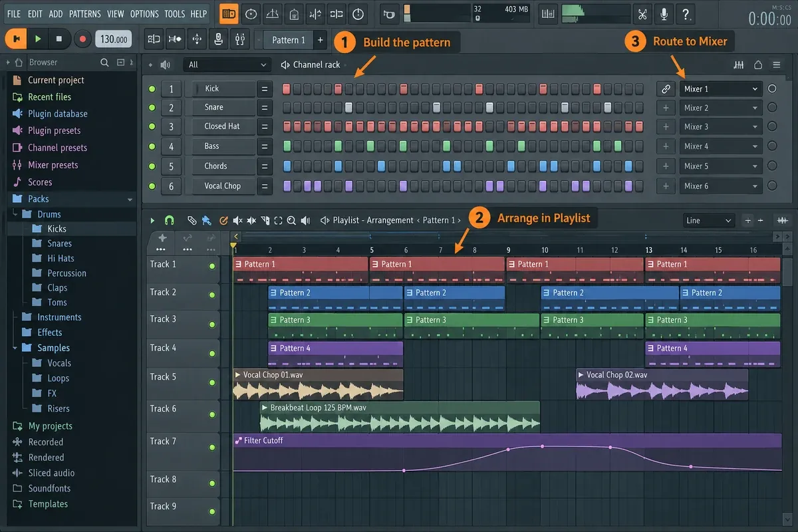Toggle the orange pattern/song mode button
The height and width of the screenshot is (532, 798).
click(16, 39)
